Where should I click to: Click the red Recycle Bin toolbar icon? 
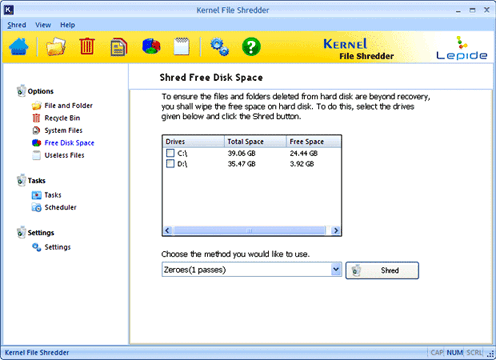pos(87,46)
